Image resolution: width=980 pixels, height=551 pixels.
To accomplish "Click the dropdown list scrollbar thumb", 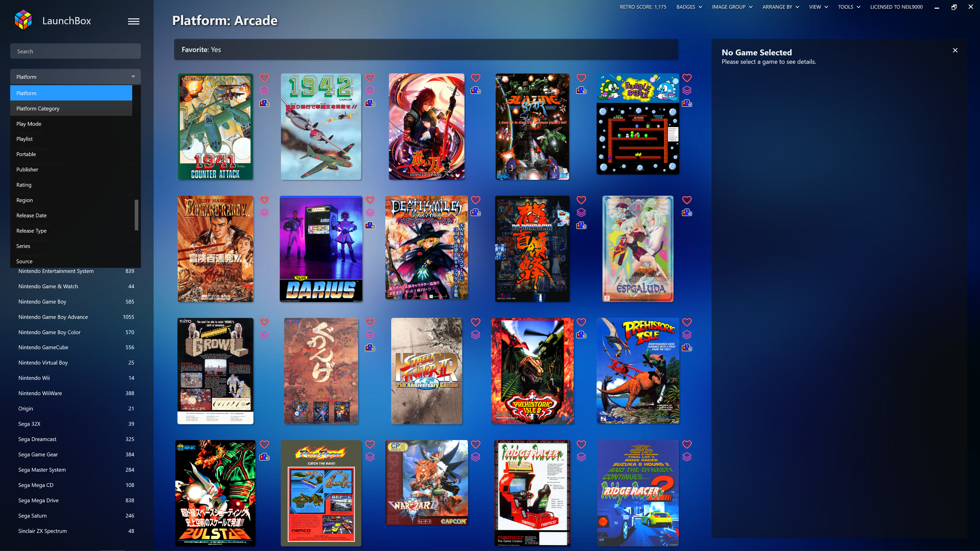I will (137, 215).
